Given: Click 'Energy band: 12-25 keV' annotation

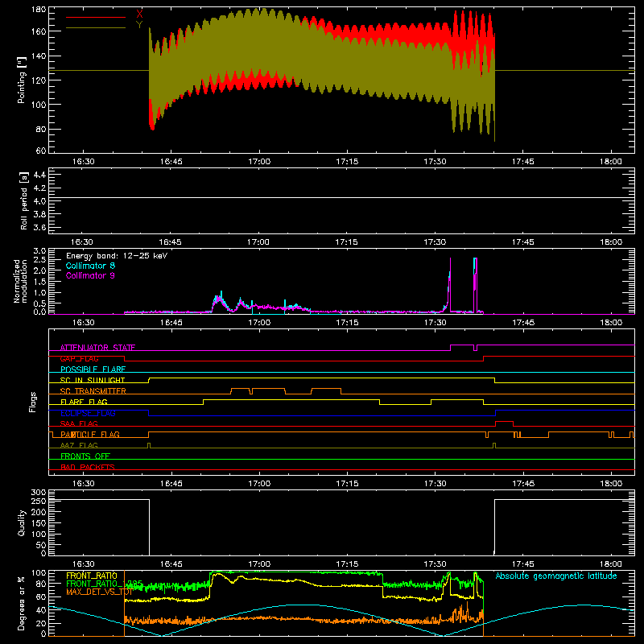Looking at the screenshot, I should click(x=117, y=256).
